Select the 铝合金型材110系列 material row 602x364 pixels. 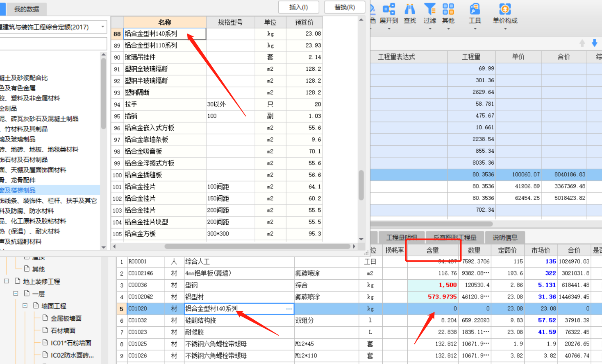click(217, 45)
